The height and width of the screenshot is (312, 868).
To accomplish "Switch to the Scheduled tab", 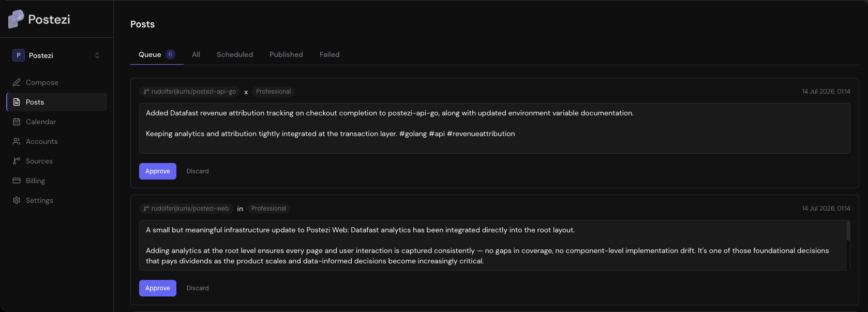I will [x=235, y=54].
